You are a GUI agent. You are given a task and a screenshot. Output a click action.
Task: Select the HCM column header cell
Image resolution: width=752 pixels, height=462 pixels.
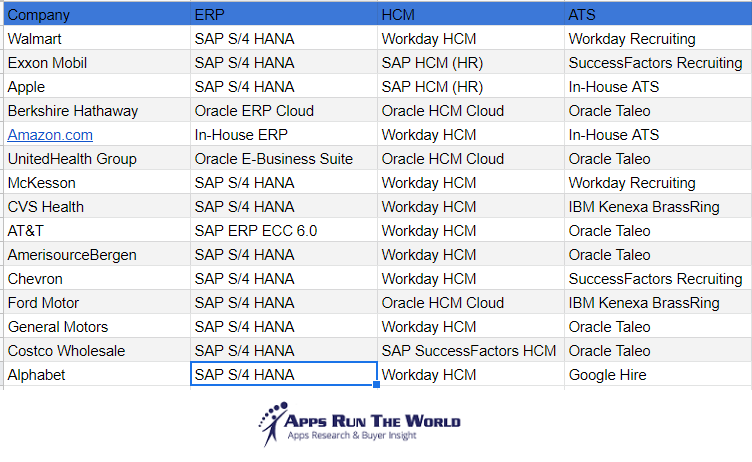(x=471, y=14)
